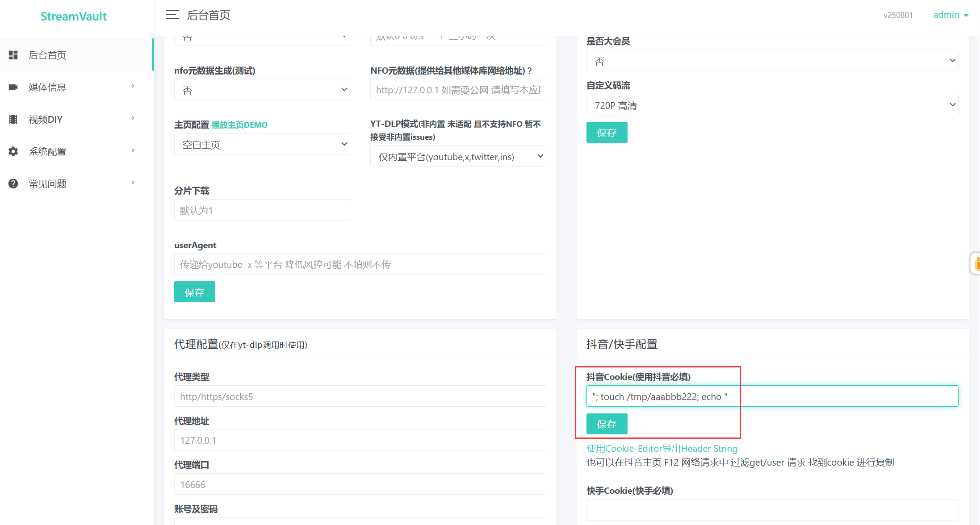
Task: Open the 自定义码流 720P dropdown
Action: pos(772,105)
